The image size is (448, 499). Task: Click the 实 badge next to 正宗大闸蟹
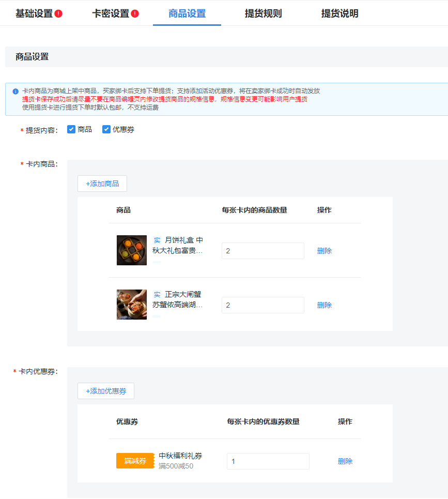(156, 294)
